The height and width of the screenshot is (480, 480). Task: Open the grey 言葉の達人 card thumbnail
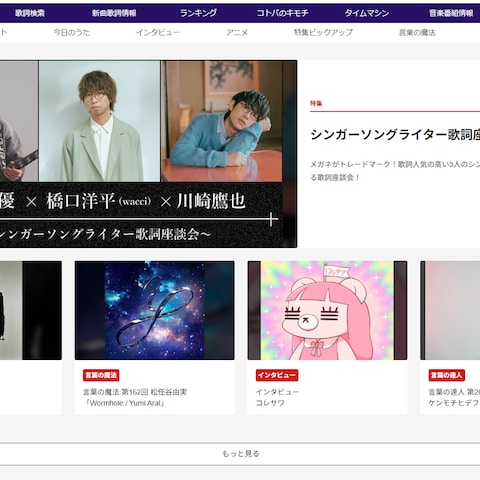tap(450, 310)
